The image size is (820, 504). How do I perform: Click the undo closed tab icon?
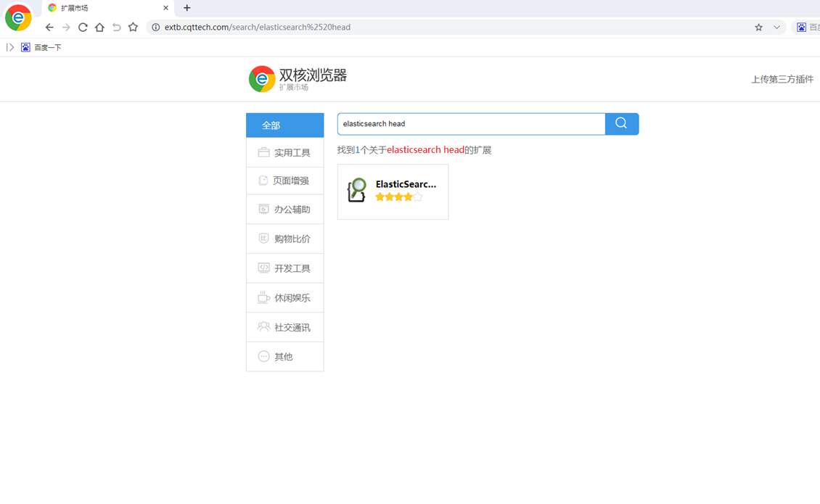pyautogui.click(x=116, y=27)
